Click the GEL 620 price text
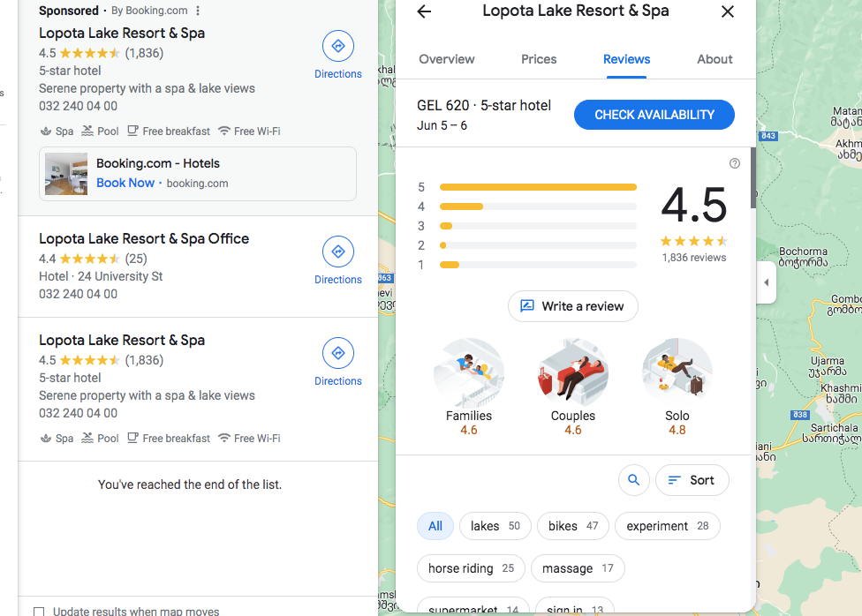 coord(443,106)
